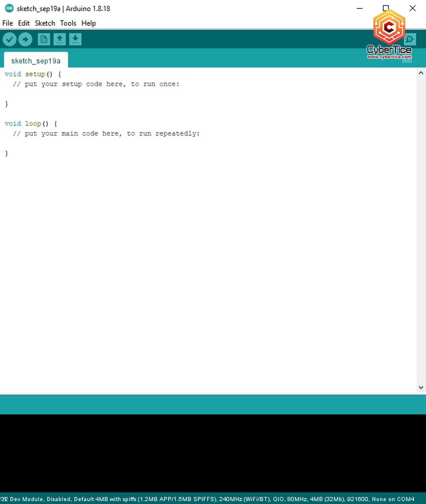The width and height of the screenshot is (426, 504).
Task: Create a new sketch with New icon
Action: (44, 39)
